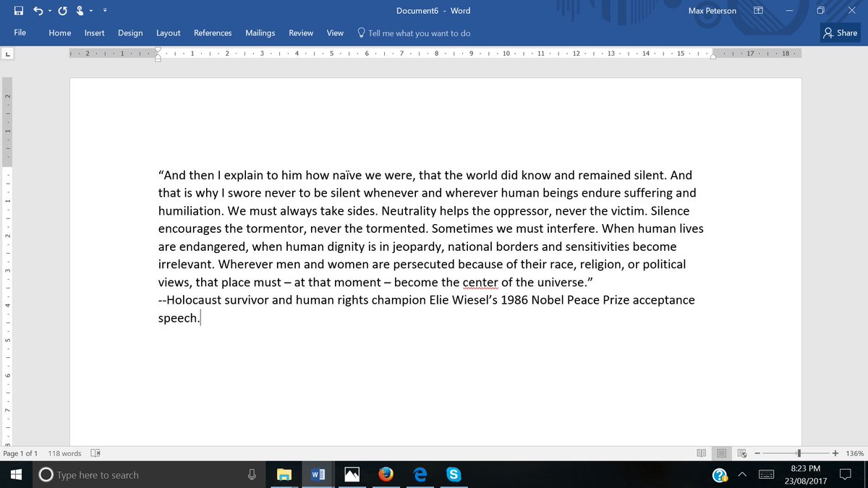Open the help tray icon with warning badge
Screen dimensions: 868x488
pyautogui.click(x=720, y=475)
